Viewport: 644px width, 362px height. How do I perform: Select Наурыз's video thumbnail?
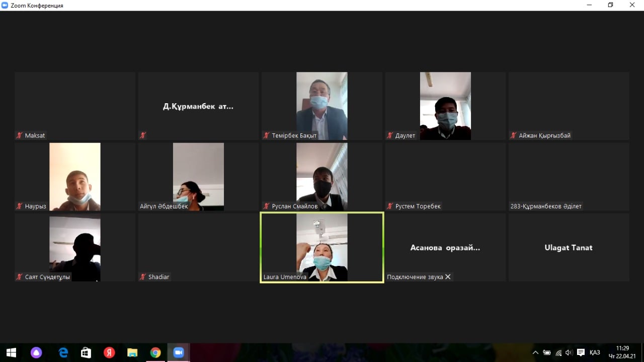click(75, 177)
